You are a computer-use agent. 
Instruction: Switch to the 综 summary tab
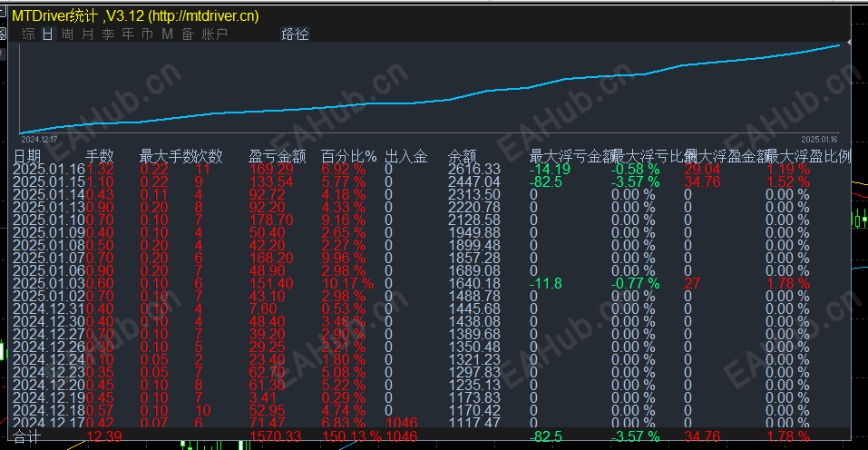pyautogui.click(x=28, y=34)
